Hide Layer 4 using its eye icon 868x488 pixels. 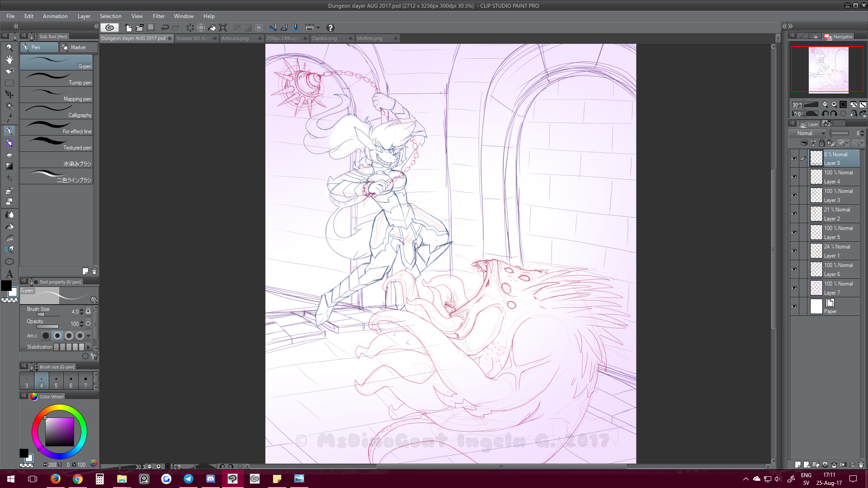pyautogui.click(x=794, y=177)
